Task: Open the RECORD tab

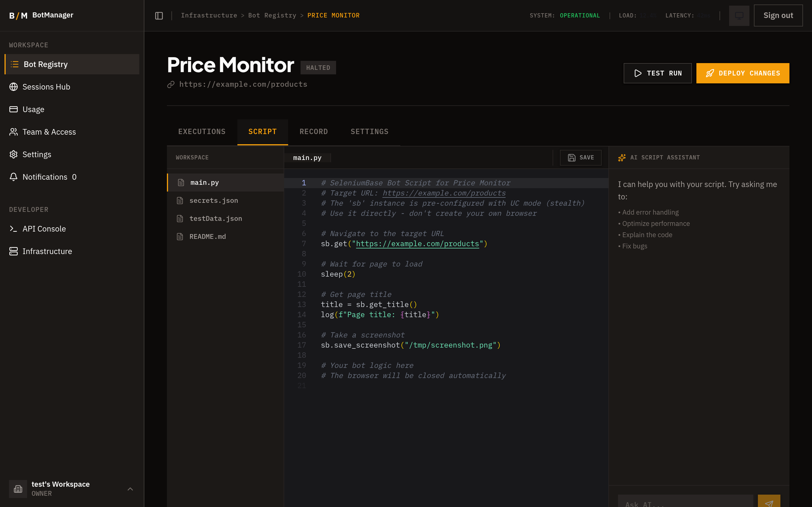Action: pyautogui.click(x=314, y=132)
